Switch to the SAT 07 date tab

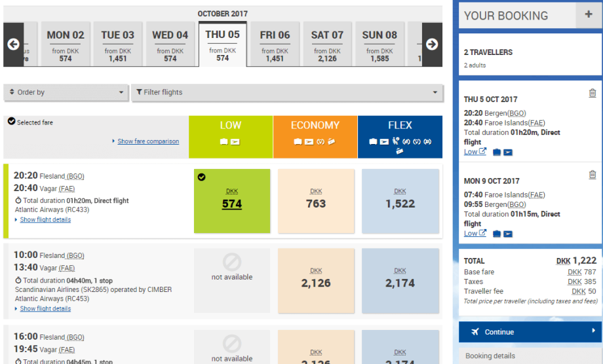pyautogui.click(x=327, y=45)
